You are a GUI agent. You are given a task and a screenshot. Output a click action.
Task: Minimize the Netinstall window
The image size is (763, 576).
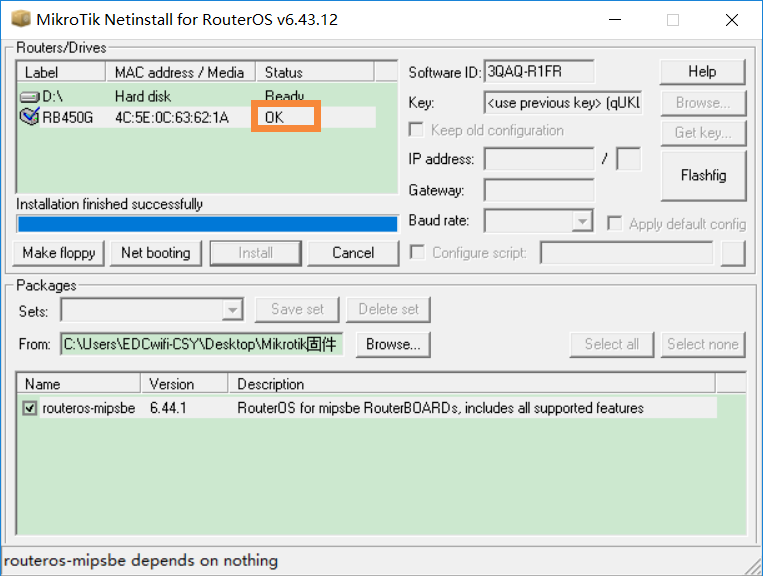click(x=615, y=20)
